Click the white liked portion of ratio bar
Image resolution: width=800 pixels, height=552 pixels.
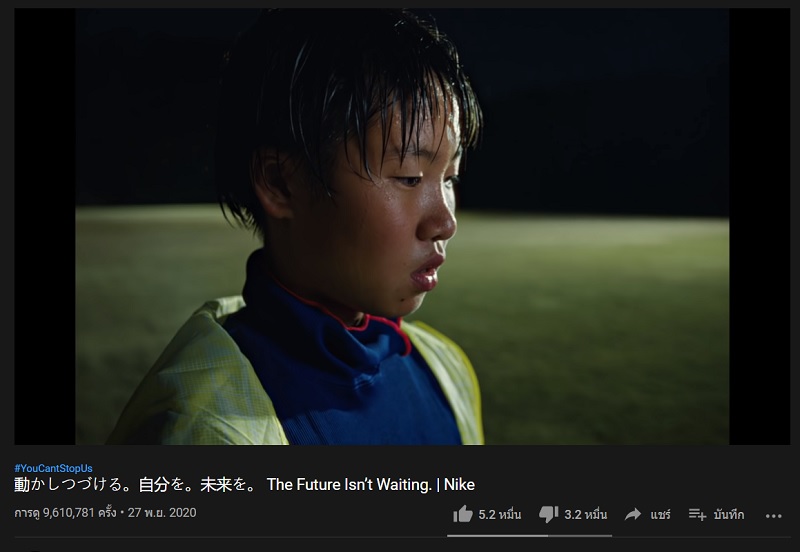click(497, 536)
